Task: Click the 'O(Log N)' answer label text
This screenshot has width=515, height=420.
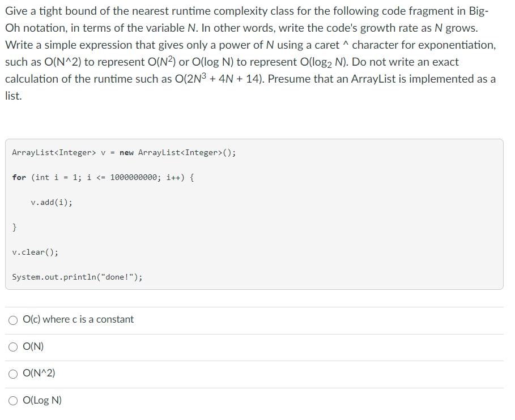Action: click(x=42, y=400)
